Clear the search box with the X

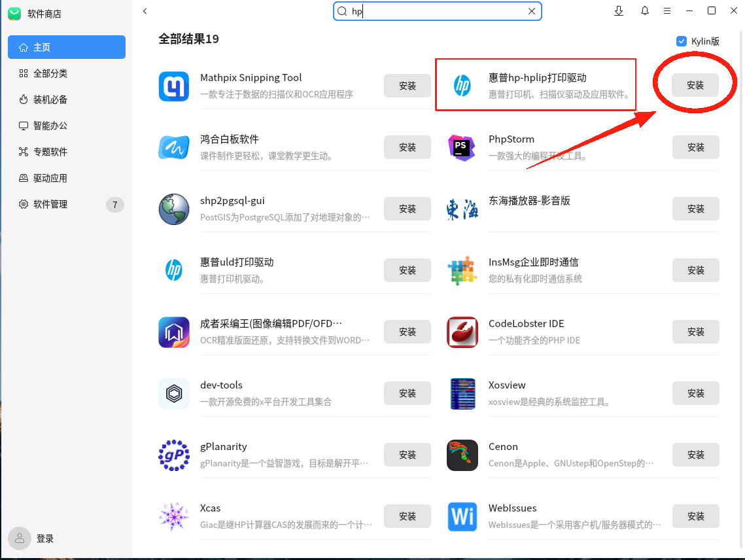coord(532,11)
